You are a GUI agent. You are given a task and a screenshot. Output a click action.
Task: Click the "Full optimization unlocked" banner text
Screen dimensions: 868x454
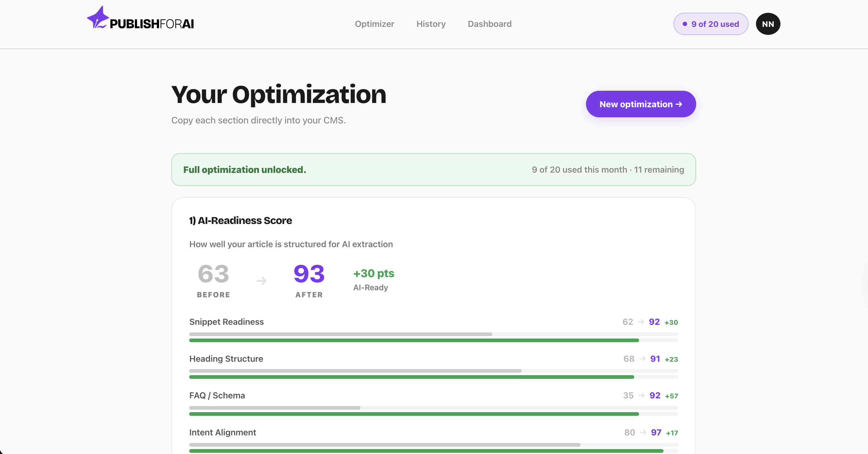(x=244, y=170)
